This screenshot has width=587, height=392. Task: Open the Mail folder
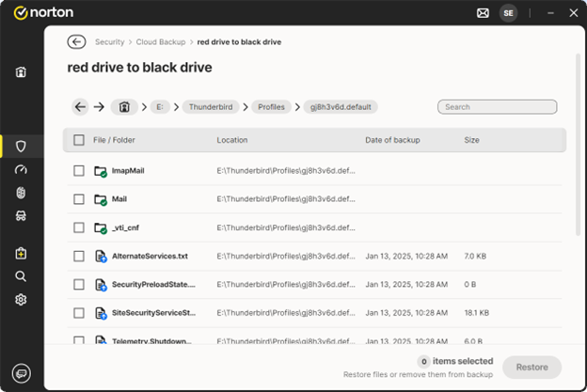coord(119,199)
